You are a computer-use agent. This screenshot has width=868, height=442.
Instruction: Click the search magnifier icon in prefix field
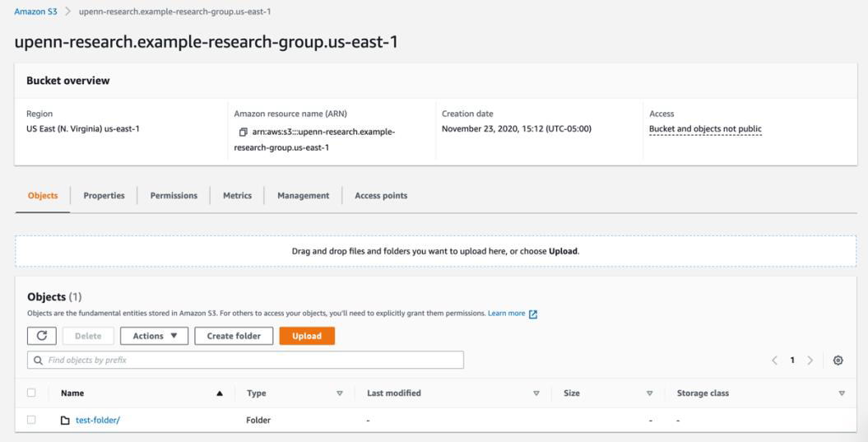(38, 360)
